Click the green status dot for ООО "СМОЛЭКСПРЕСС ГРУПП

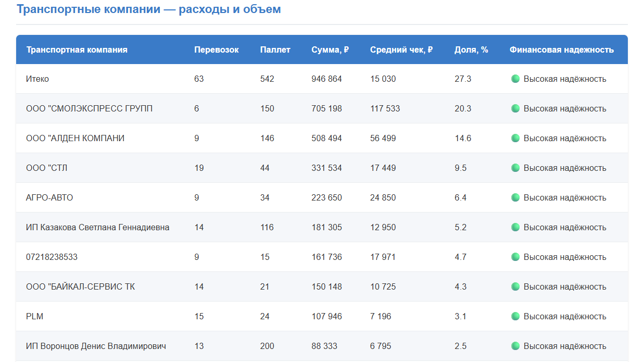515,108
